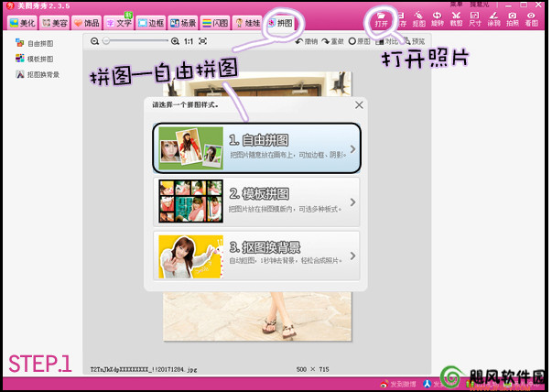Switch to the 拼图 tab
The image size is (552, 392).
pos(280,23)
